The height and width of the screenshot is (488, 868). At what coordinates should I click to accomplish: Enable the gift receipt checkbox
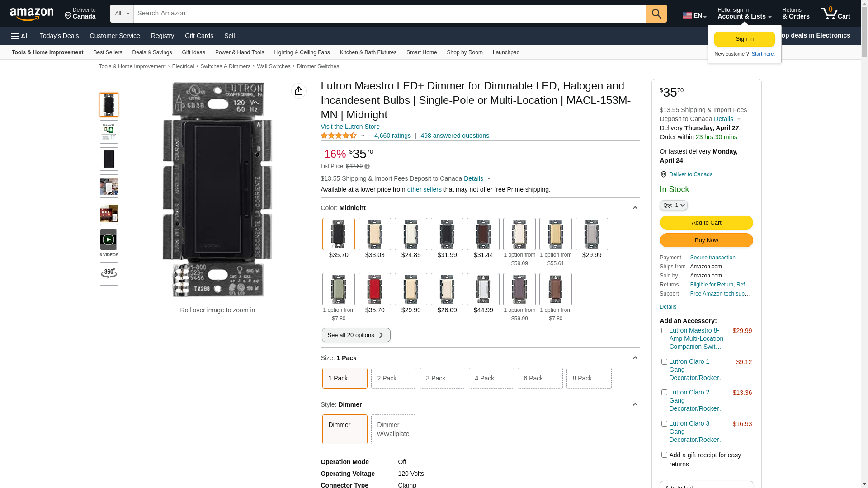[664, 455]
